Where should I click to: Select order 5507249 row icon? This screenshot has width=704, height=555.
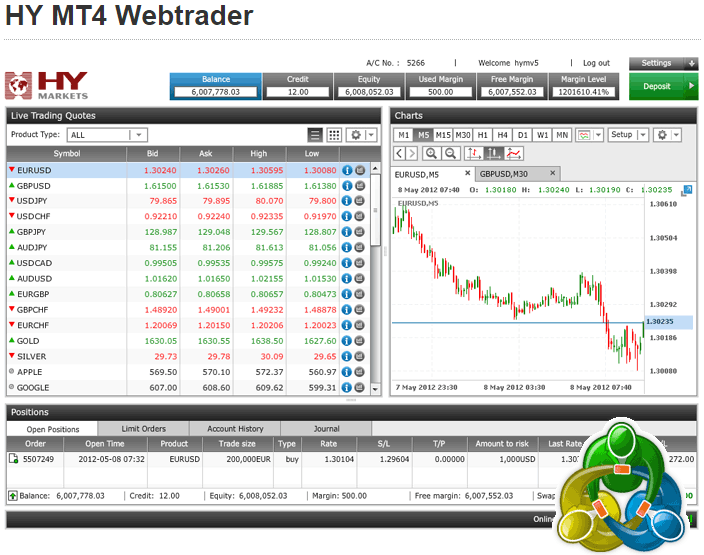click(13, 459)
